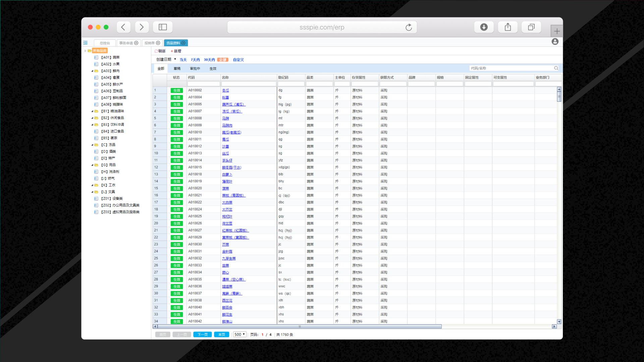Image resolution: width=644 pixels, height=362 pixels.
Task: Click the table vertical scrollbar thumb
Action: coord(559,97)
